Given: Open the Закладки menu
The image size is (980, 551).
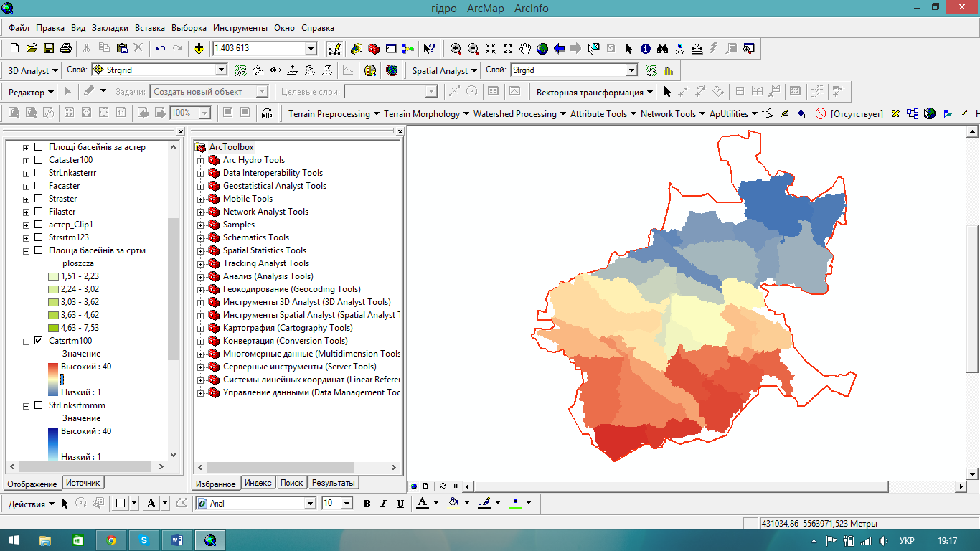Looking at the screenshot, I should (x=110, y=28).
